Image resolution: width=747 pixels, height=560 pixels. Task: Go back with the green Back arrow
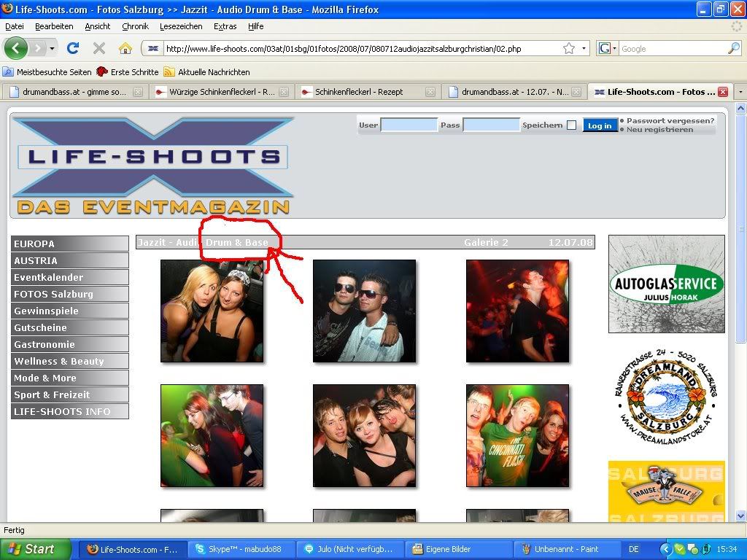pos(16,48)
